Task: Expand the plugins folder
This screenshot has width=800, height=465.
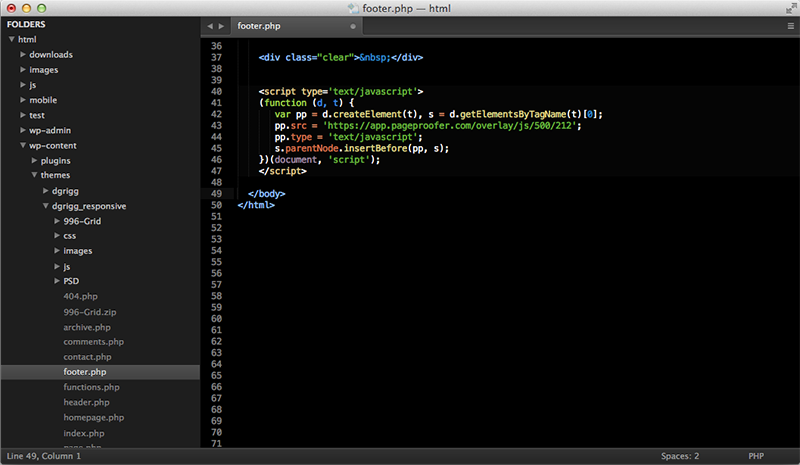Action: point(35,160)
